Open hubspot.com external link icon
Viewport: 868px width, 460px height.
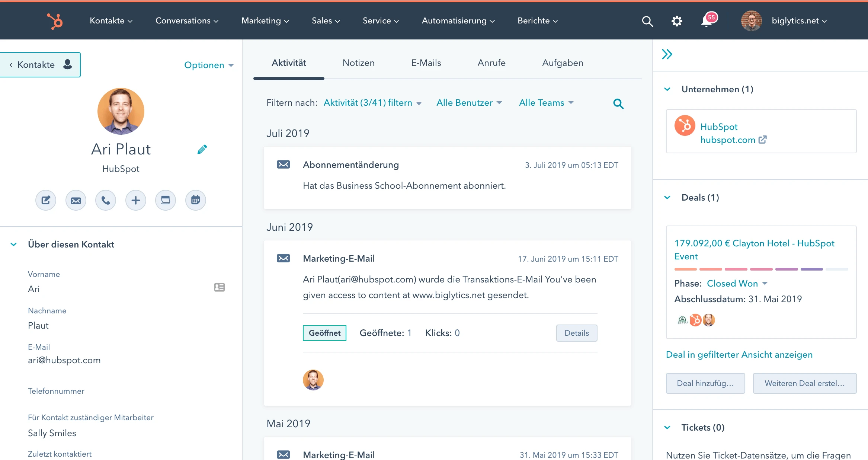[763, 140]
